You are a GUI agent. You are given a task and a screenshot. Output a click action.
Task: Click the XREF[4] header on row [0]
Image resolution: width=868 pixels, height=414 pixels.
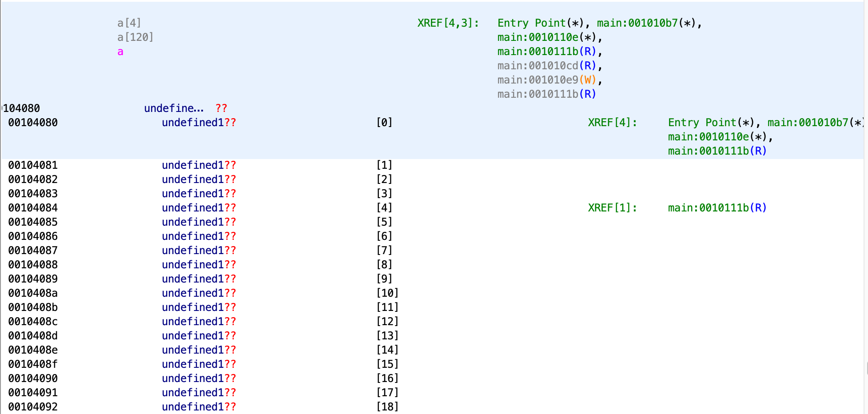coord(612,123)
